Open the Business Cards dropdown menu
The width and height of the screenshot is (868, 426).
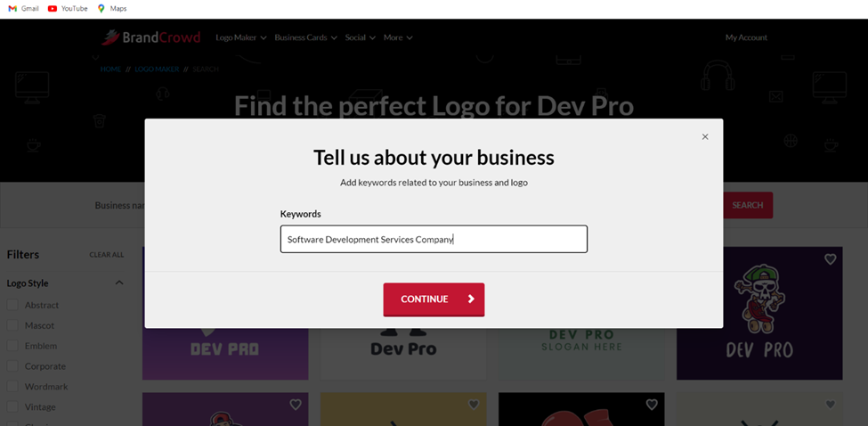pyautogui.click(x=305, y=37)
